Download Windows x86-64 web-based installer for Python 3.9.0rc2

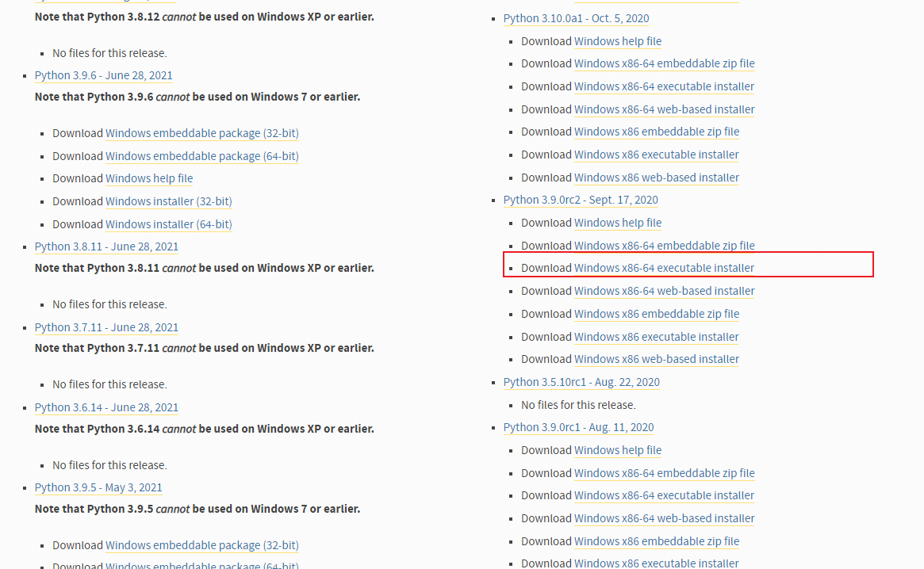coord(665,291)
